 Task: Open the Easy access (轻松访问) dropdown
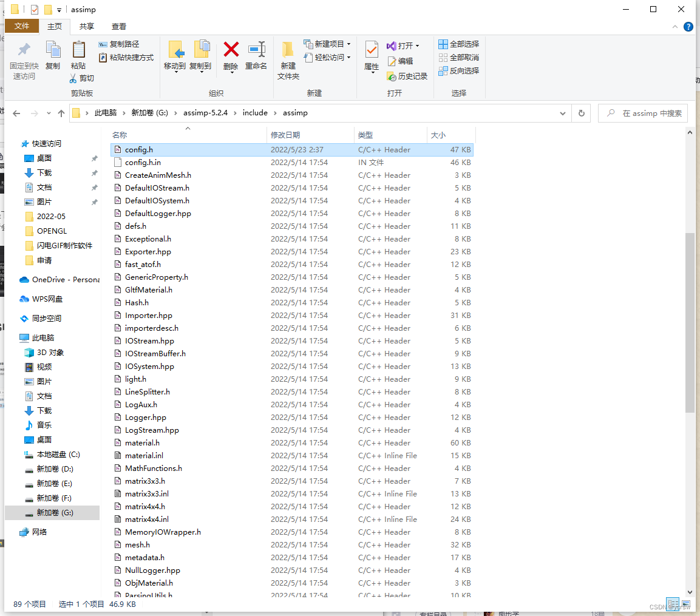pyautogui.click(x=327, y=58)
